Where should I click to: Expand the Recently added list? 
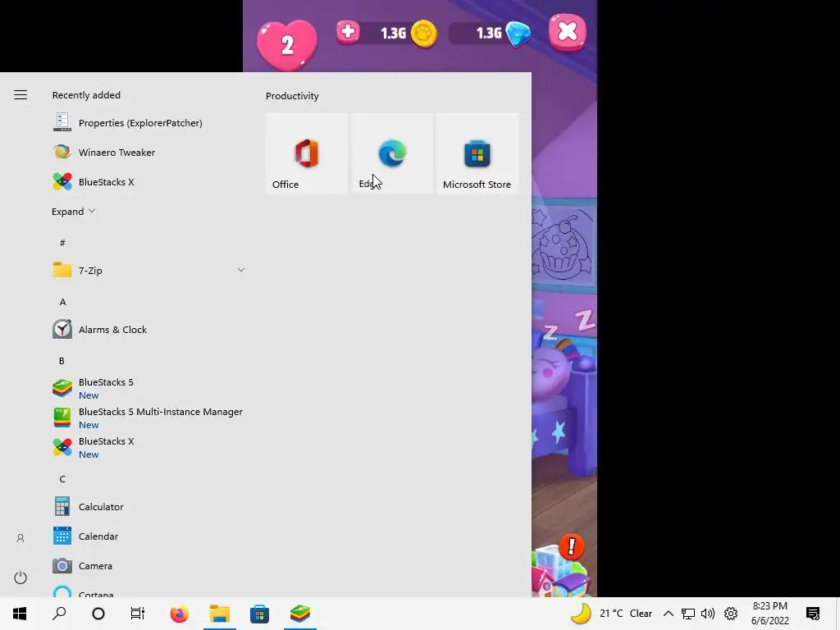73,212
